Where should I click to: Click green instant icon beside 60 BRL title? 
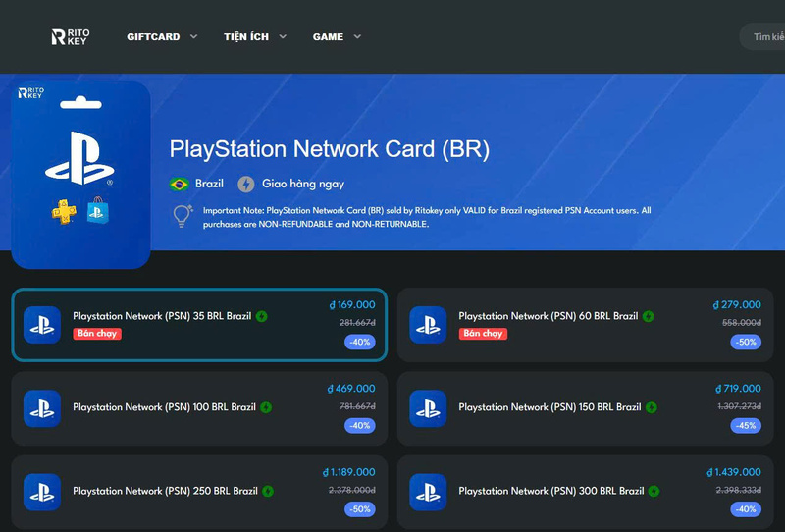(x=649, y=316)
